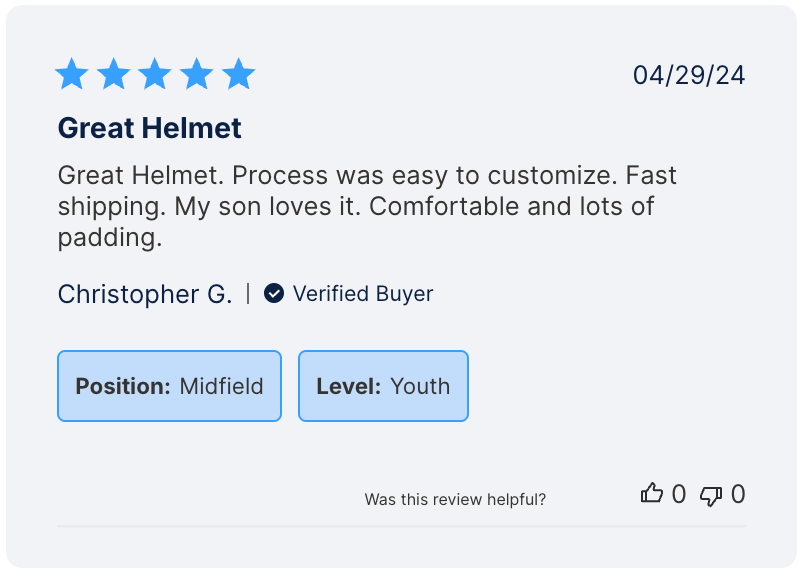Click the bold Great Helmet review title
This screenshot has height=576, width=804.
pyautogui.click(x=150, y=128)
